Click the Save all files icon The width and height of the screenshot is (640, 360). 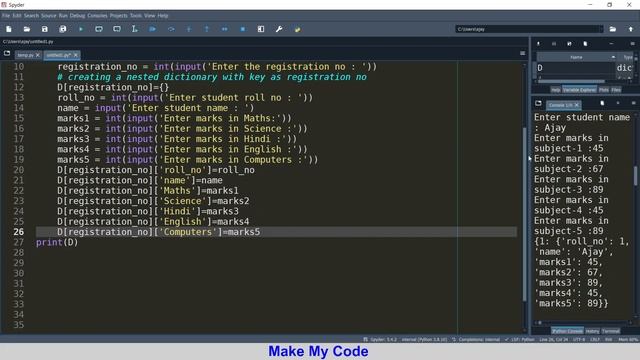tap(62, 29)
